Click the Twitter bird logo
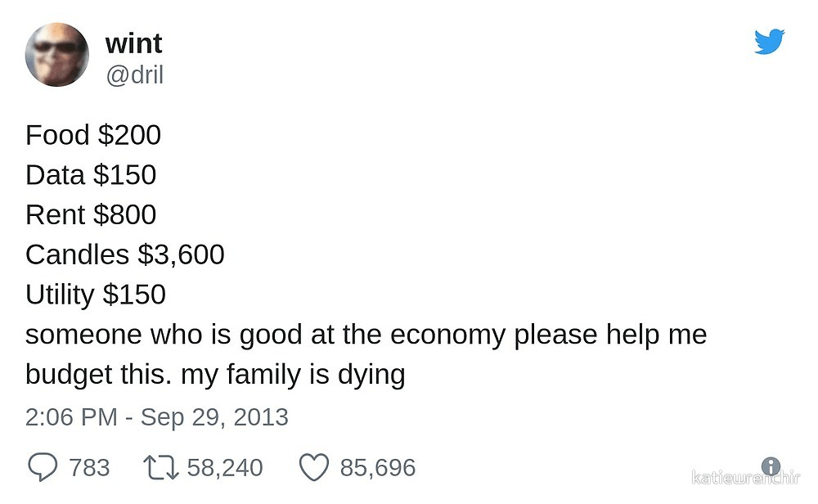 point(770,39)
